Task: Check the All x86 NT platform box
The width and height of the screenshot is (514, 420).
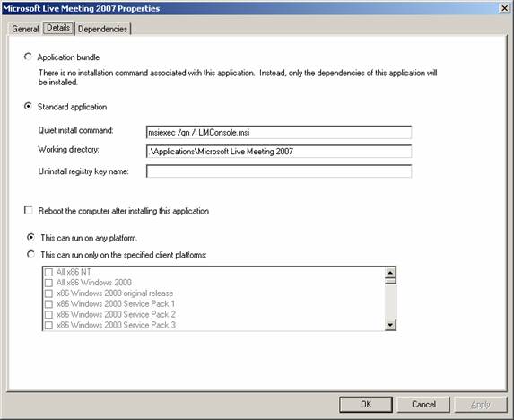Action: (48, 272)
